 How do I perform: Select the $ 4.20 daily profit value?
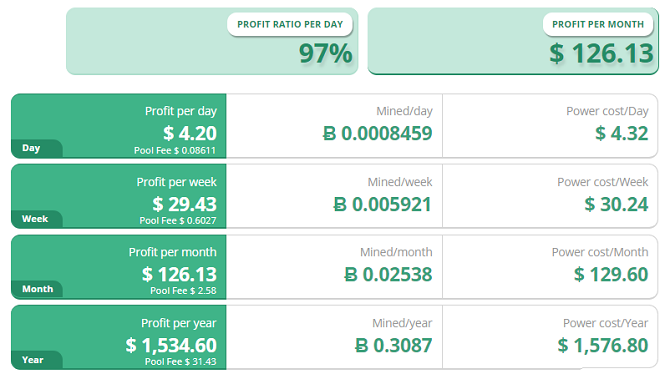point(190,133)
